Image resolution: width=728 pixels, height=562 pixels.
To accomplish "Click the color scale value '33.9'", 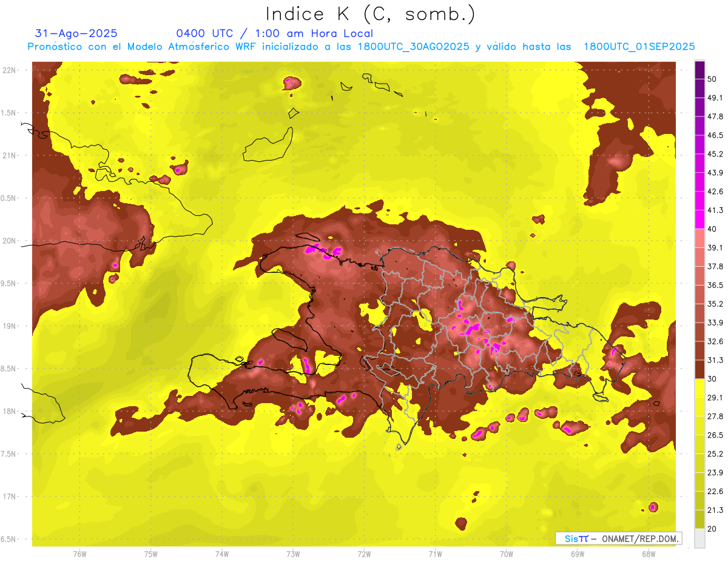I will (x=715, y=323).
